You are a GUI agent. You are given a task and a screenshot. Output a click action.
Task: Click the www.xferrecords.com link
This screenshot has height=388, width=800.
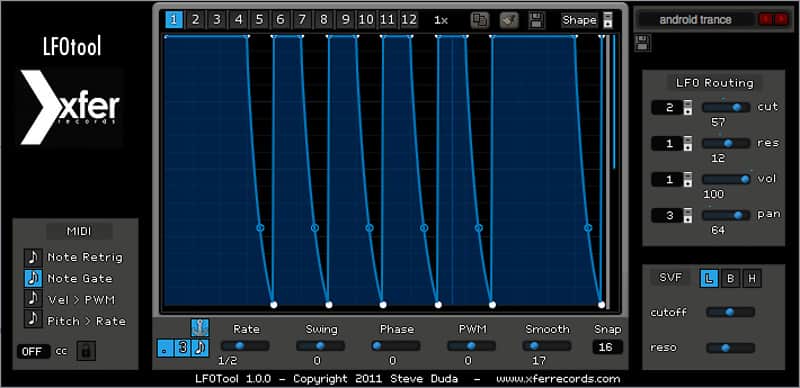pos(558,379)
